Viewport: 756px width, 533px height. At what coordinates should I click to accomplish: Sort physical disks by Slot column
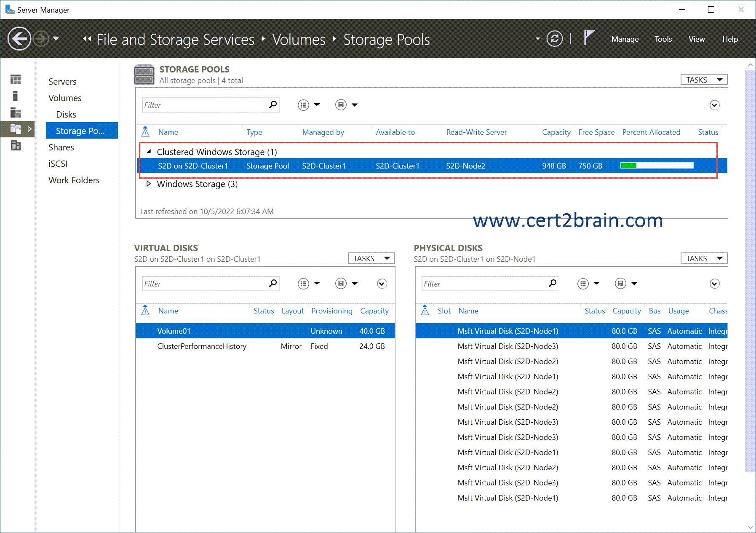444,311
